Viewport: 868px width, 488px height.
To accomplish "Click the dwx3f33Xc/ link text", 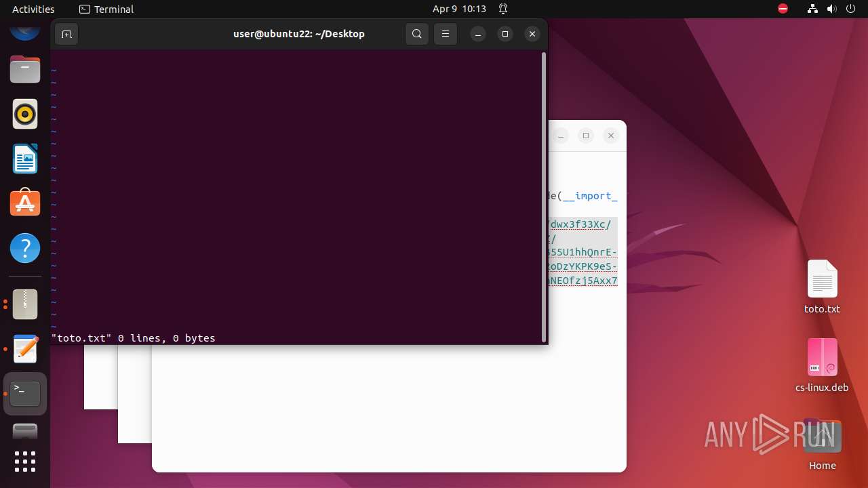I will [580, 224].
